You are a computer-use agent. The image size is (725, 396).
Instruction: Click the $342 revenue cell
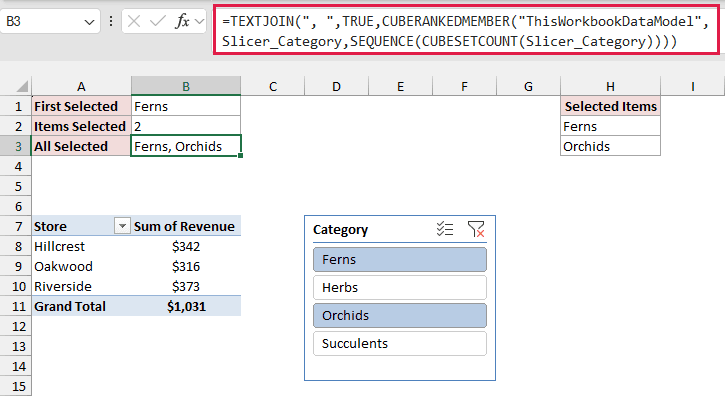[x=186, y=246]
